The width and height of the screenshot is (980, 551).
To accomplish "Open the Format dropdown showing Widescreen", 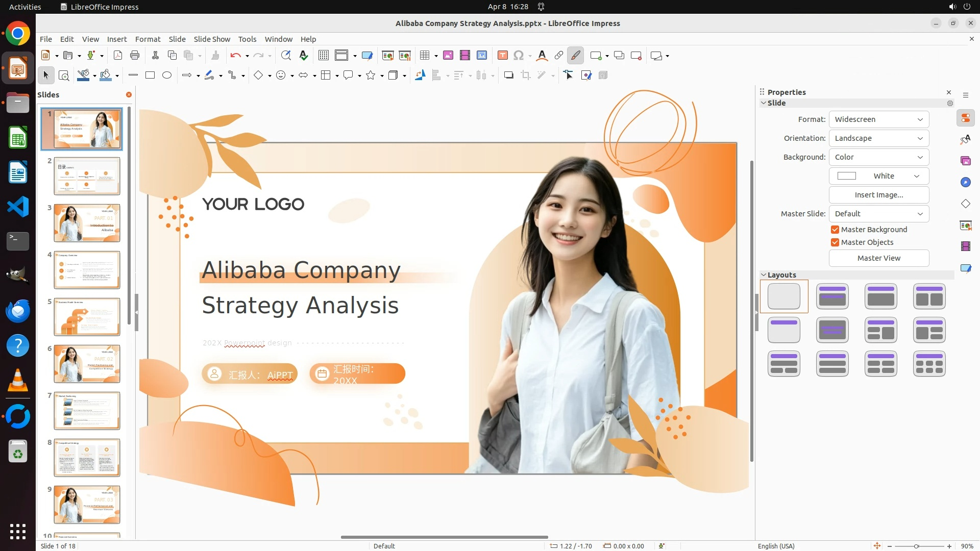I will [x=878, y=119].
